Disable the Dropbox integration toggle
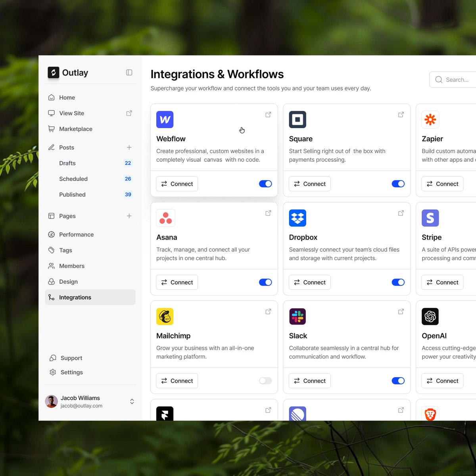 [398, 282]
